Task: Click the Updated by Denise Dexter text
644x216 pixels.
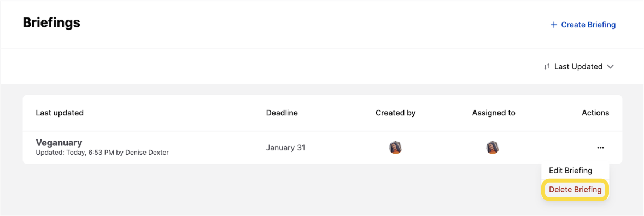Action: coord(102,153)
